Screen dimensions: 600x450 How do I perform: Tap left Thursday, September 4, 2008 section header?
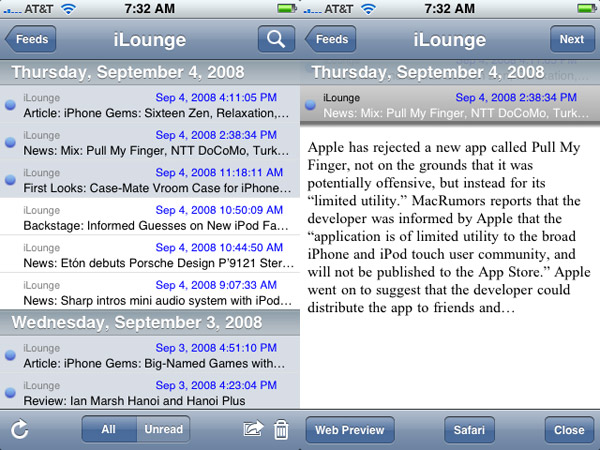point(150,72)
